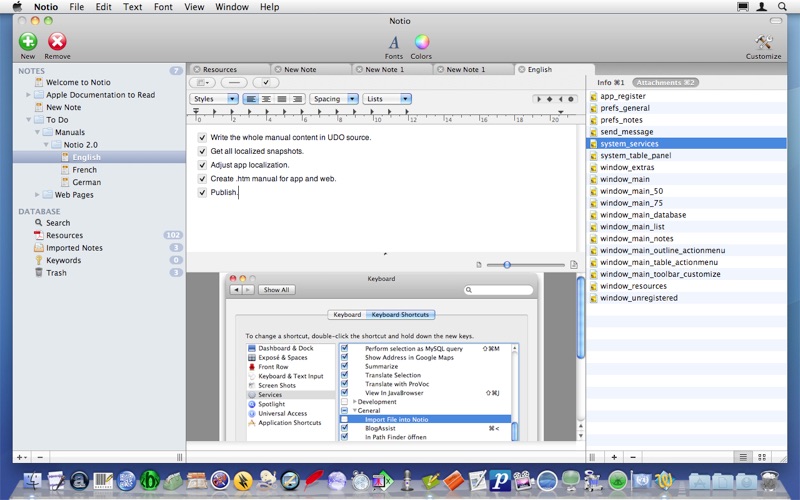Switch to Info tab in right panel
Image resolution: width=800 pixels, height=500 pixels.
[611, 82]
